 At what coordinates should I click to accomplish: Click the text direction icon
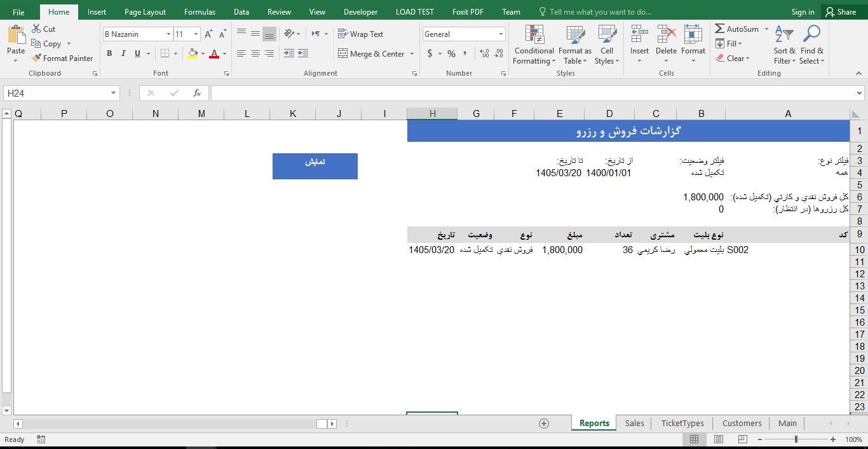[317, 34]
